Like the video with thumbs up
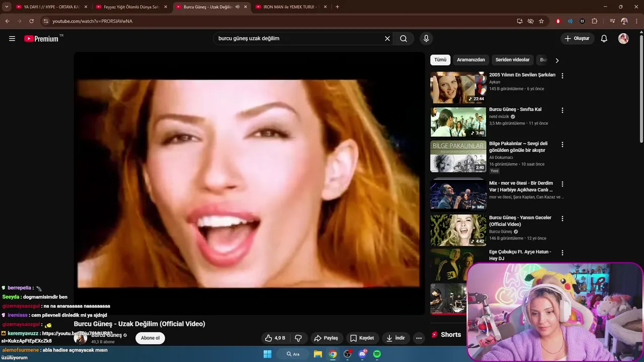Screen dimensions: 644x362 (x=275, y=338)
